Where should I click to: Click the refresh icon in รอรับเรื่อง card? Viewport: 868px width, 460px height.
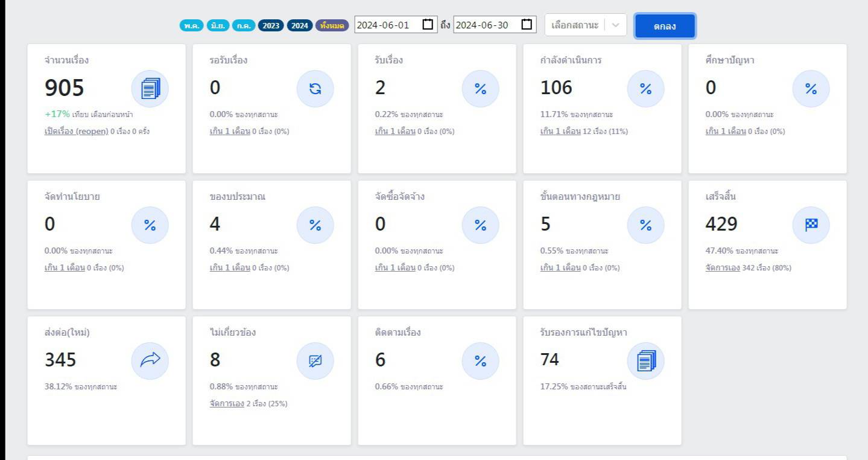(315, 89)
